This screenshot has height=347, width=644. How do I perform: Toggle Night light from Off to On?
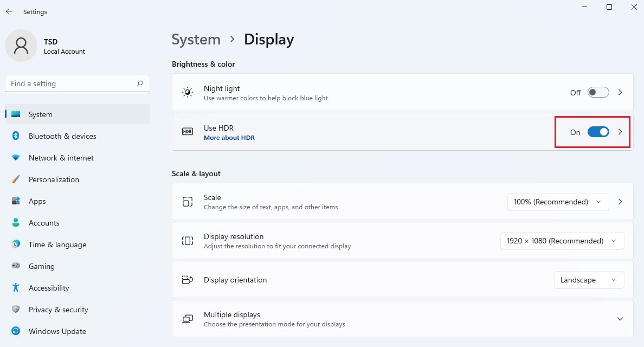click(x=598, y=92)
